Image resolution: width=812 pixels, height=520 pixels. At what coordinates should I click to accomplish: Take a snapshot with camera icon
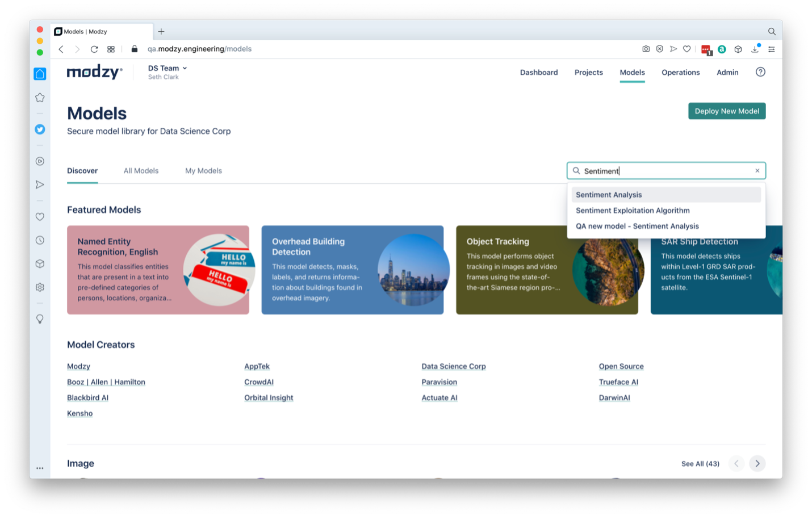646,49
